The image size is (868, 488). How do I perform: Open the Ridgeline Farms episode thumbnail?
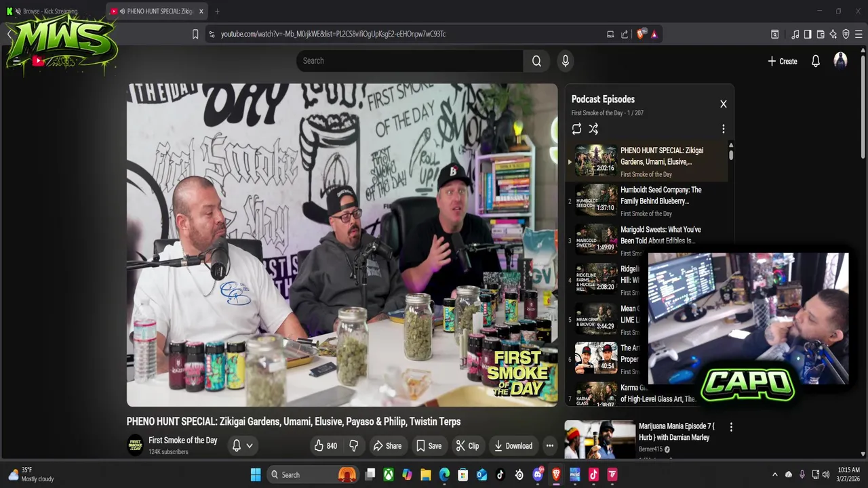click(596, 279)
